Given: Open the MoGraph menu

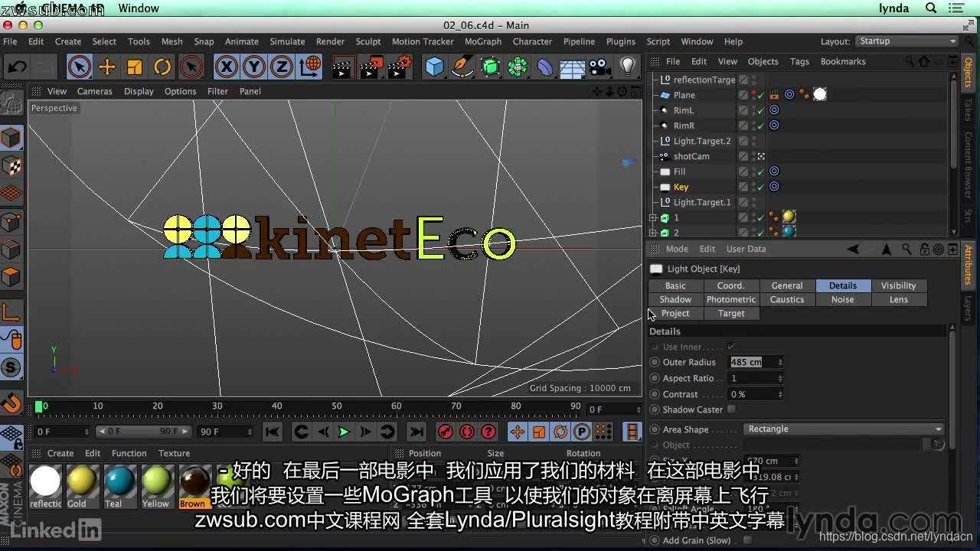Looking at the screenshot, I should pos(483,41).
